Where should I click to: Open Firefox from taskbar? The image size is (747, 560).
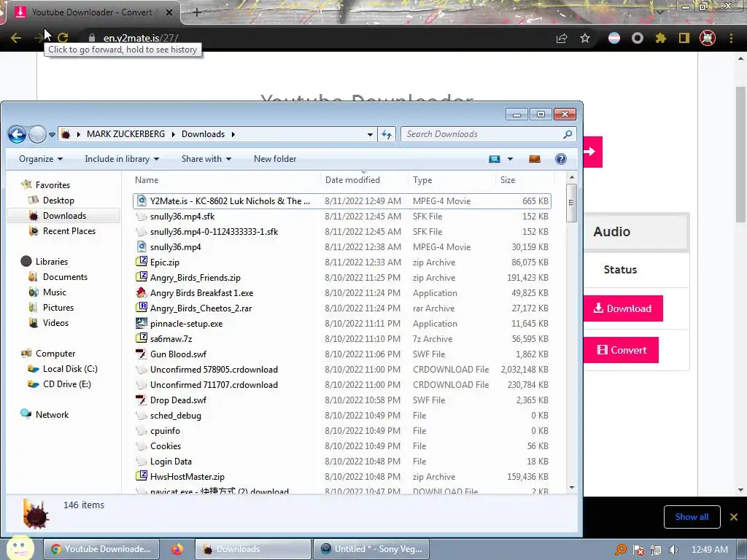click(x=177, y=549)
